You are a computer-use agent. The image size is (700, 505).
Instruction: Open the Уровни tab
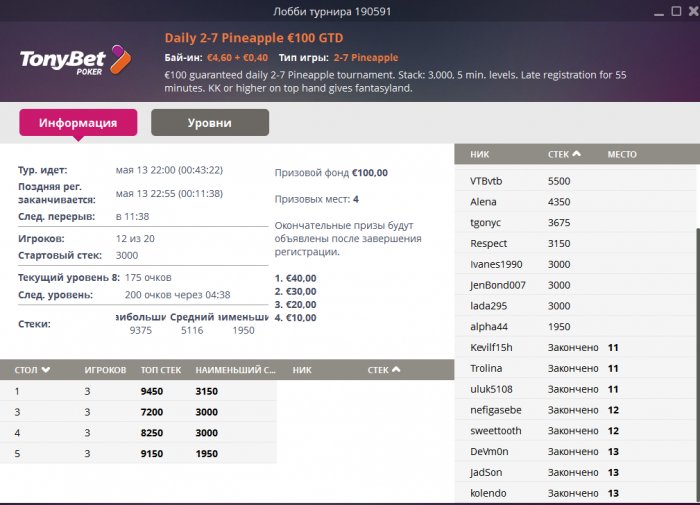pos(210,123)
